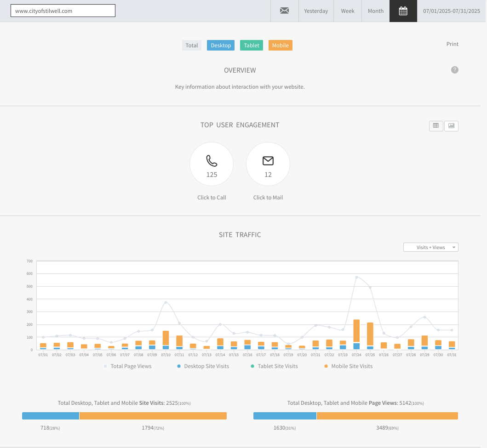The image size is (487, 448).
Task: Click the Click to Mail envelope icon
Action: [268, 161]
